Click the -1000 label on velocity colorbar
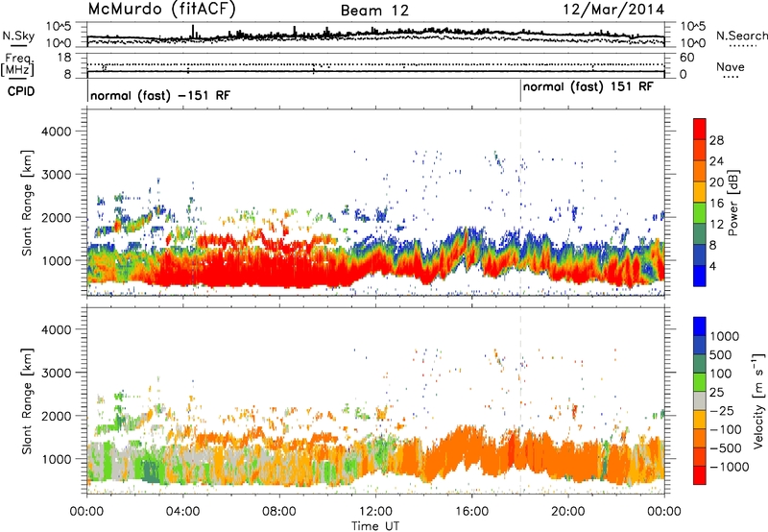The image size is (768, 532). coord(730,467)
